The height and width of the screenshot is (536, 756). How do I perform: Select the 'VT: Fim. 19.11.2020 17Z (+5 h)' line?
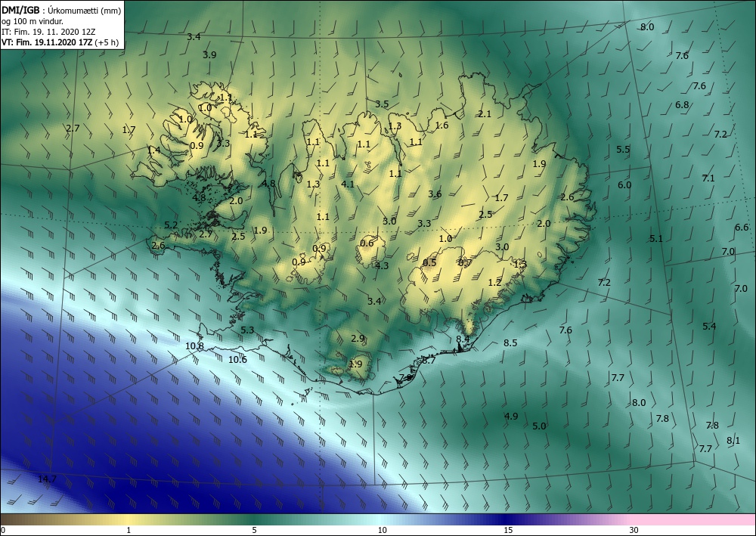click(x=60, y=42)
